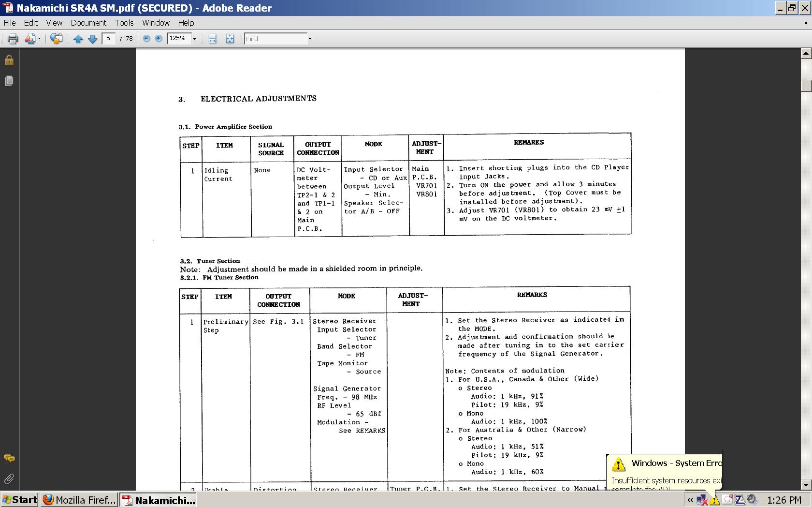Click the 'VR701' text in the adjustment column
This screenshot has width=812, height=508.
click(426, 186)
